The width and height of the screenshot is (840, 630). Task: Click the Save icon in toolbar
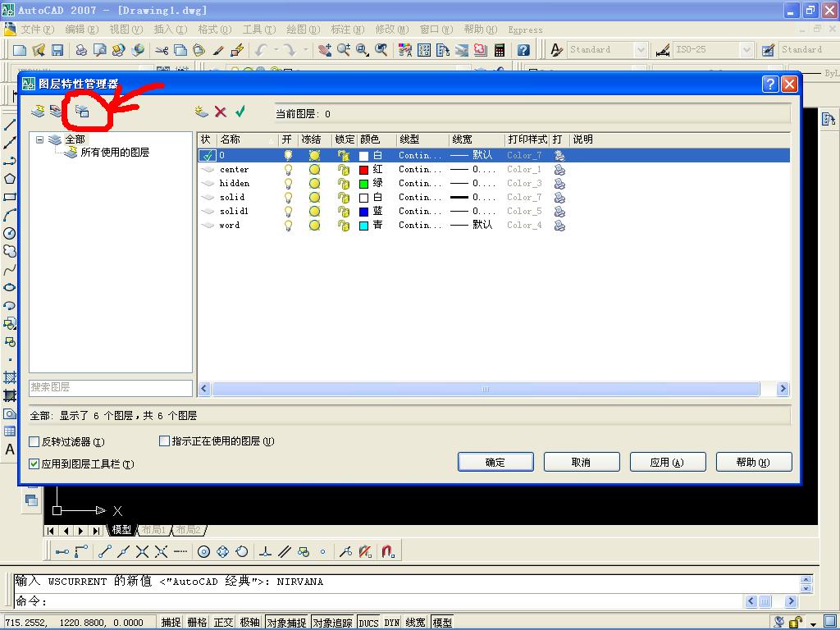point(57,50)
